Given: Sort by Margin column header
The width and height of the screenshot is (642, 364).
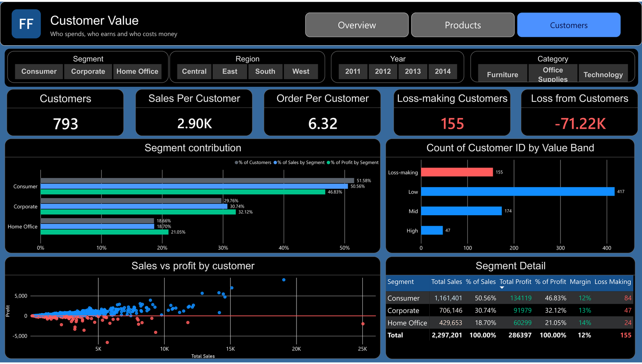Looking at the screenshot, I should point(580,282).
